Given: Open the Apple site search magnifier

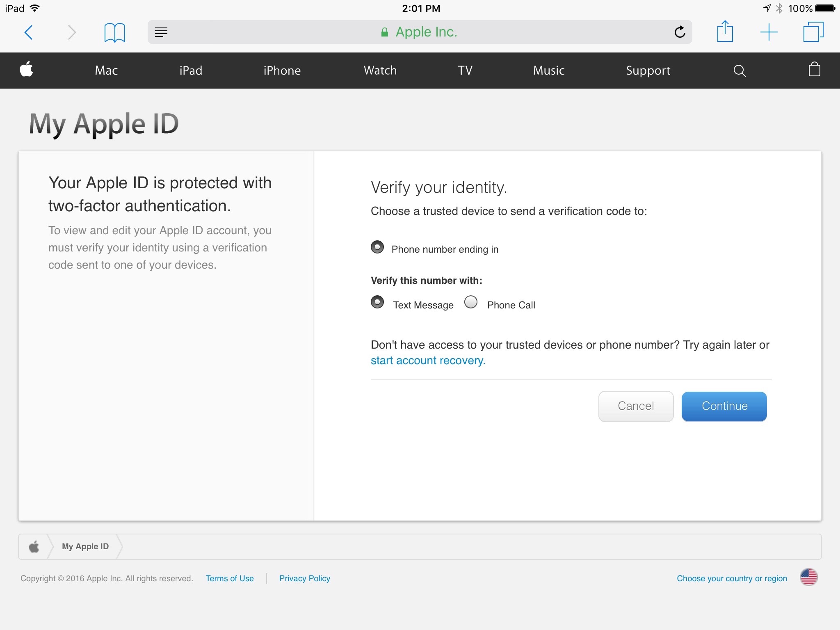Looking at the screenshot, I should coord(739,71).
